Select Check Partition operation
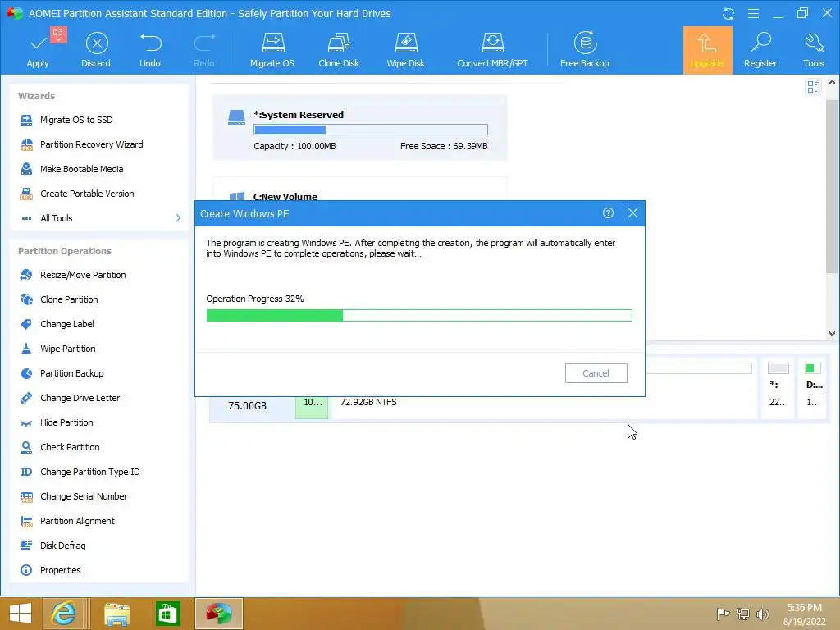Image resolution: width=840 pixels, height=630 pixels. click(70, 447)
